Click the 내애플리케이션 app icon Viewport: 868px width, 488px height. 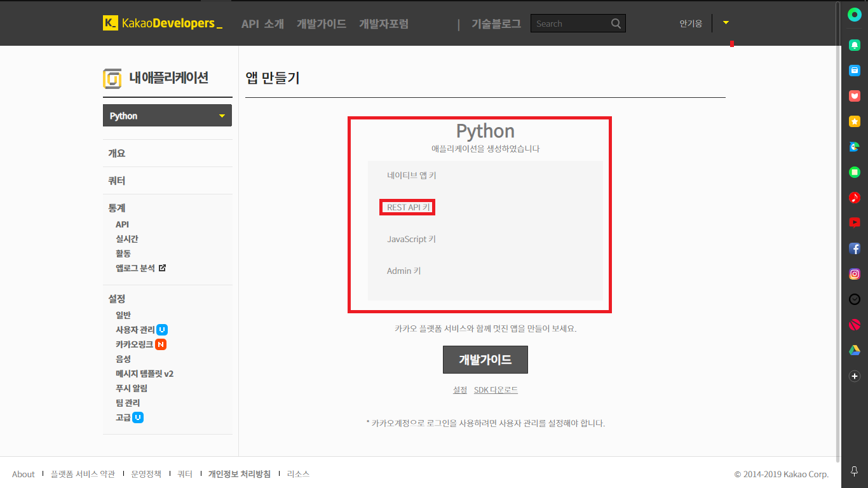pyautogui.click(x=112, y=78)
